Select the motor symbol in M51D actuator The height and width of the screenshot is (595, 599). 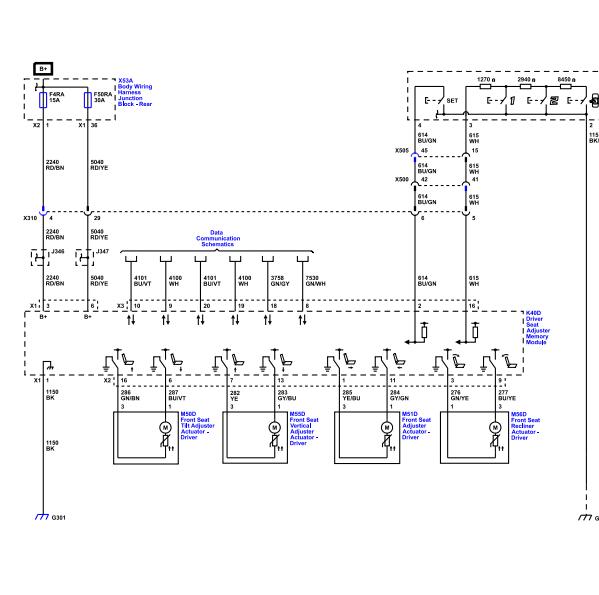coord(387,427)
